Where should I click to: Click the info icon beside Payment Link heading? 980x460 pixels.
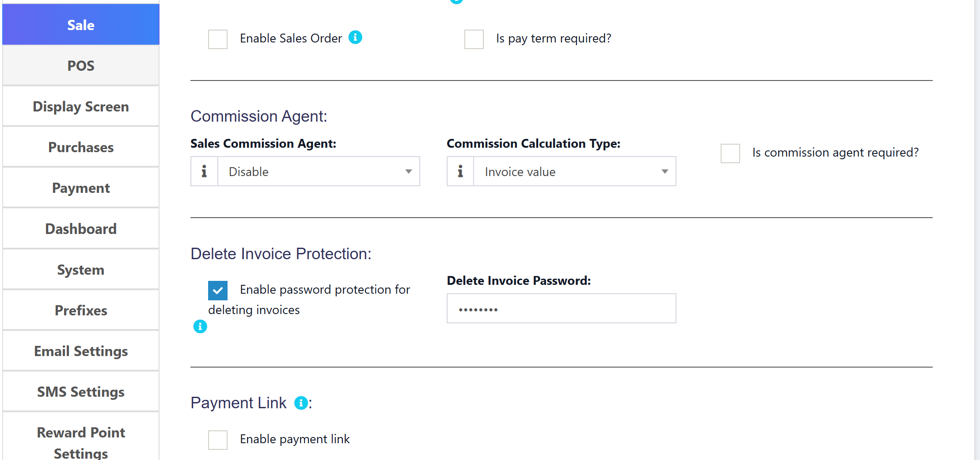pos(301,403)
